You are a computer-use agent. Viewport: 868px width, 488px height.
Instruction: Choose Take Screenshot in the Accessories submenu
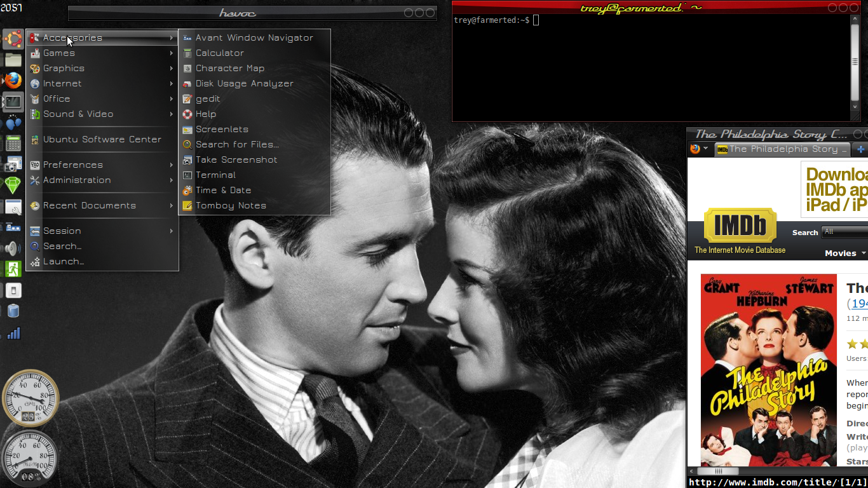coord(254,160)
